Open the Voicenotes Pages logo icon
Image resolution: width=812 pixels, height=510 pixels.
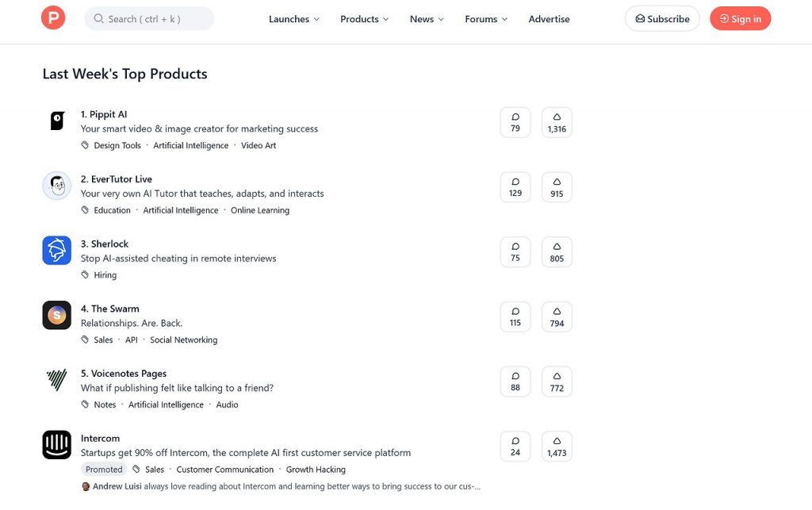57,381
